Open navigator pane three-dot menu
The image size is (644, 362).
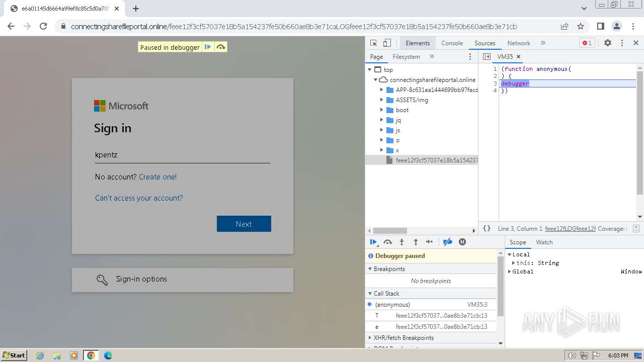coord(470,57)
